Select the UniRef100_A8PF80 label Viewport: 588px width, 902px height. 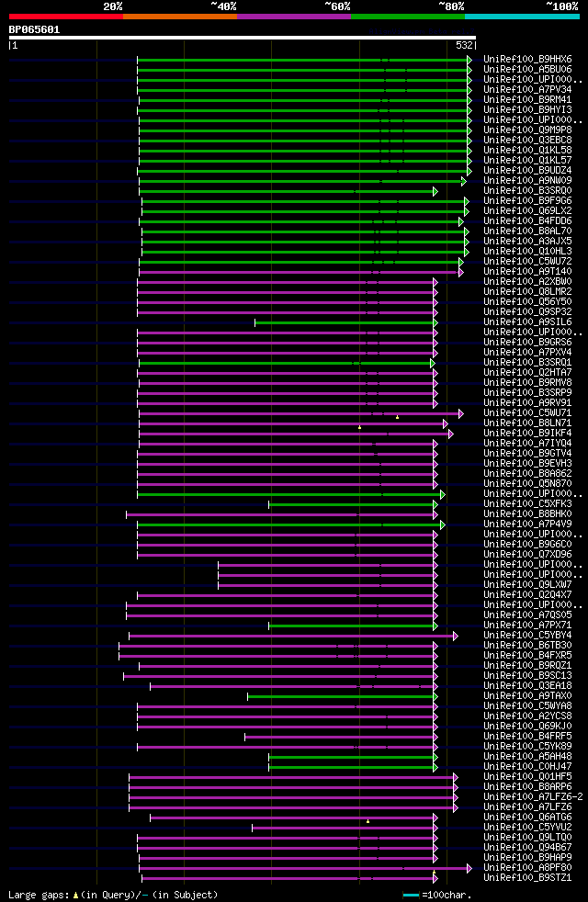527,867
